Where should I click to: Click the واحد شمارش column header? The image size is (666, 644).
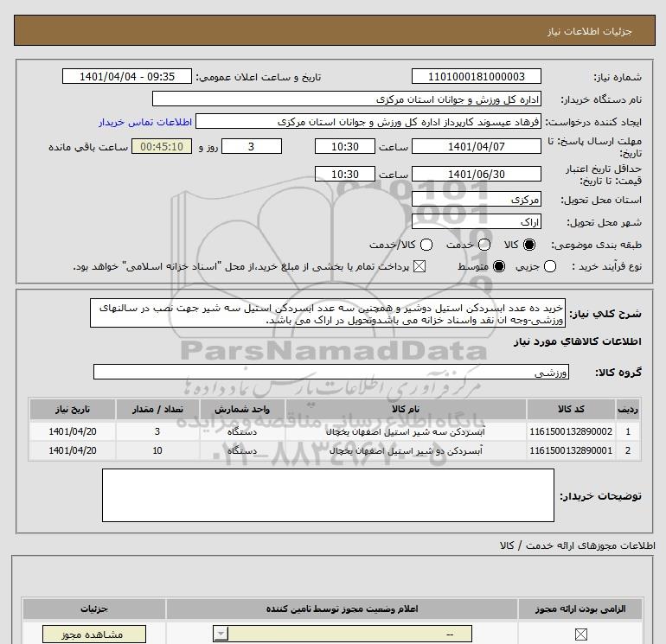coord(242,409)
